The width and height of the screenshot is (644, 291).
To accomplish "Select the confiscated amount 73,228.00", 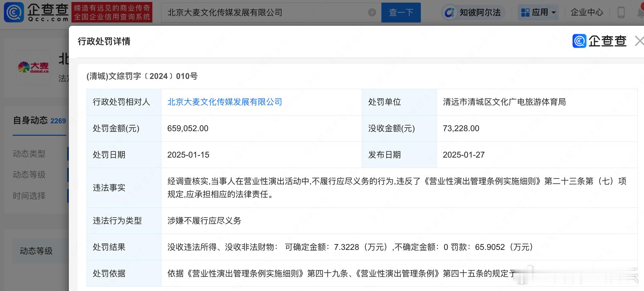I will click(461, 128).
